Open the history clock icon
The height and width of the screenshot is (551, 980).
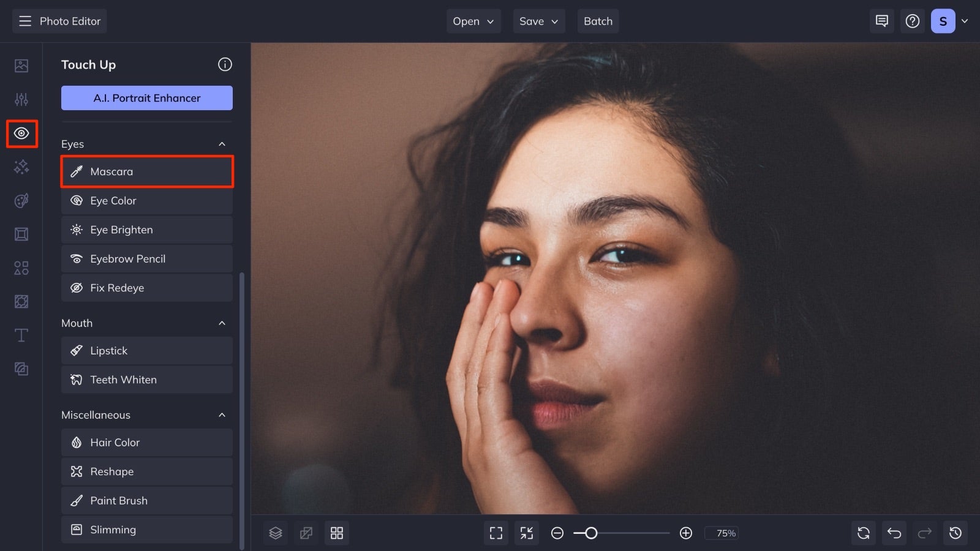(x=956, y=533)
